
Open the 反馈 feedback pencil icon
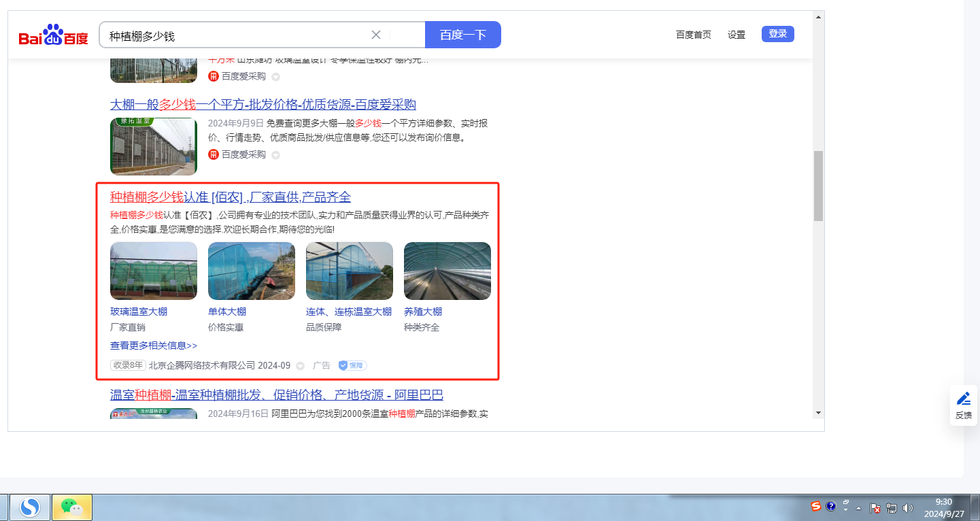tap(964, 399)
